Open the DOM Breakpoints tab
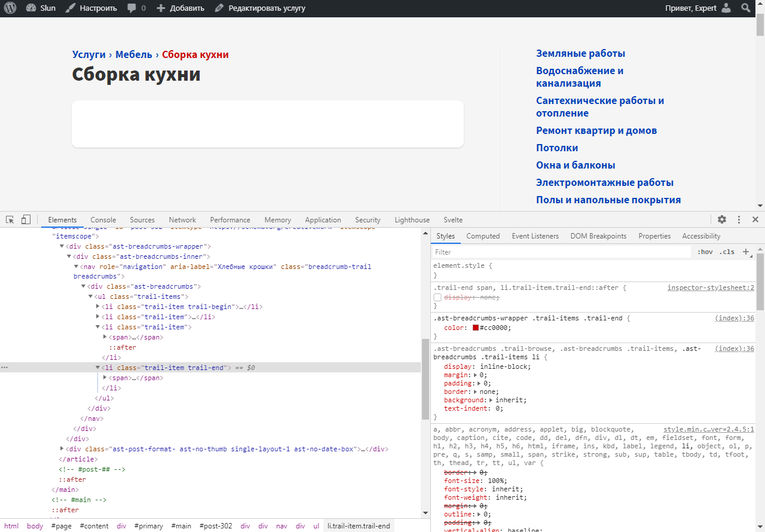The image size is (765, 532). (x=598, y=236)
